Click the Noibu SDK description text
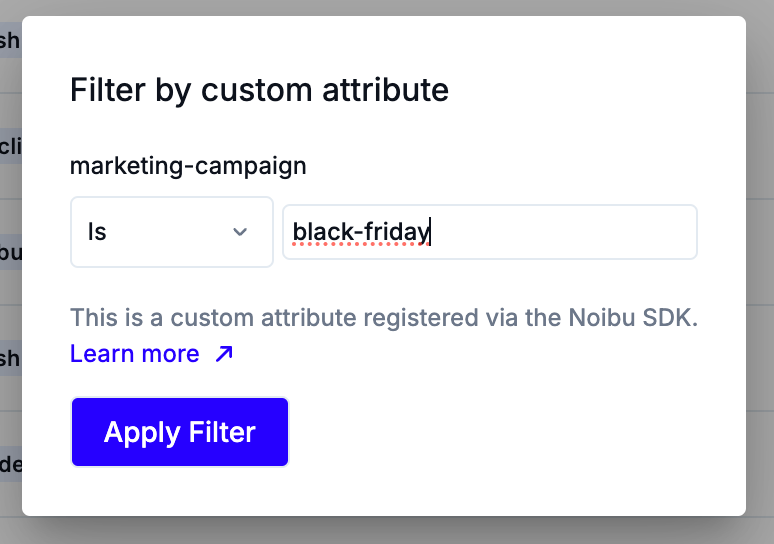The image size is (774, 544). click(383, 319)
